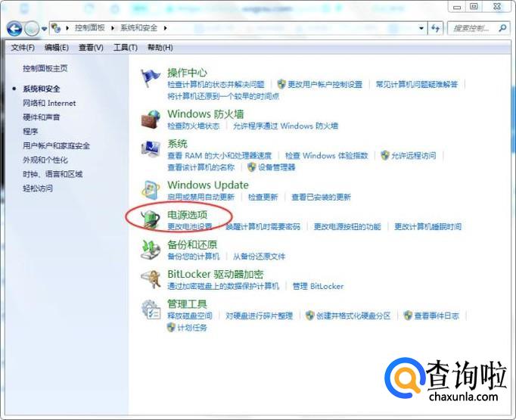The image size is (516, 420).
Task: Open the Backup and Restore icon
Action: point(151,250)
